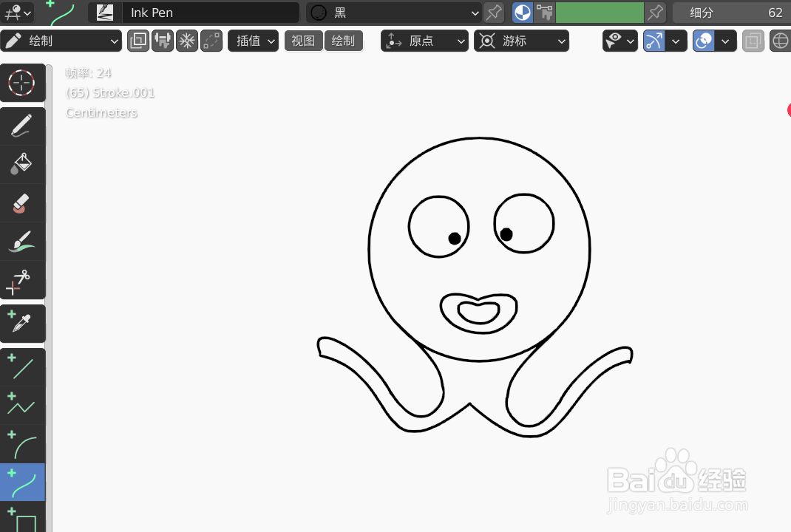Open the 绘制 mode dropdown
791x532 pixels.
click(61, 41)
